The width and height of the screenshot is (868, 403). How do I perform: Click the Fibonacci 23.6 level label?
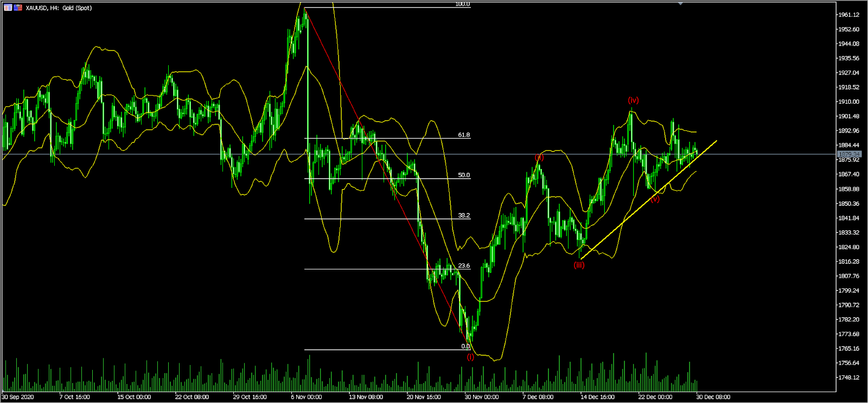tap(463, 266)
